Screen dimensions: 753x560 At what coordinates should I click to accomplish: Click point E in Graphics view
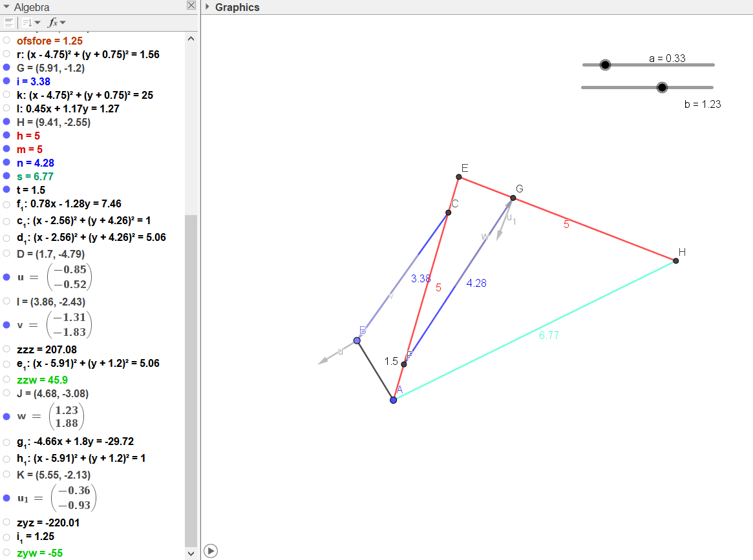459,176
